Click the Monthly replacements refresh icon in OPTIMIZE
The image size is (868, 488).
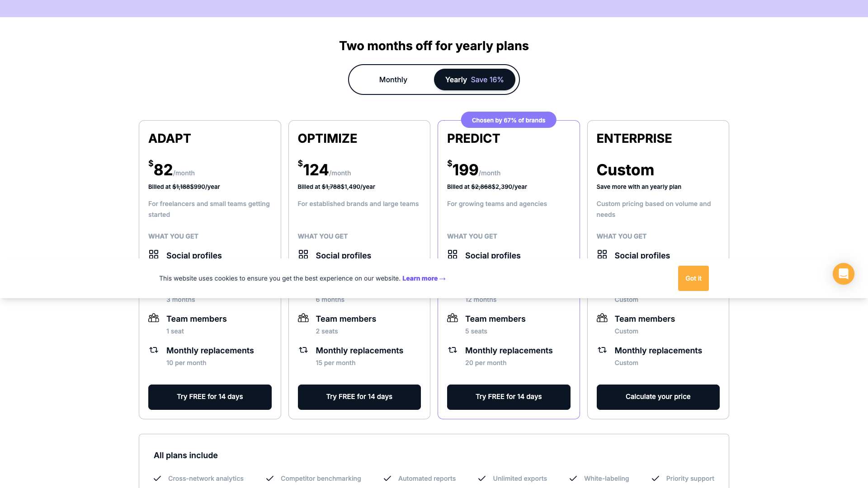pyautogui.click(x=303, y=350)
